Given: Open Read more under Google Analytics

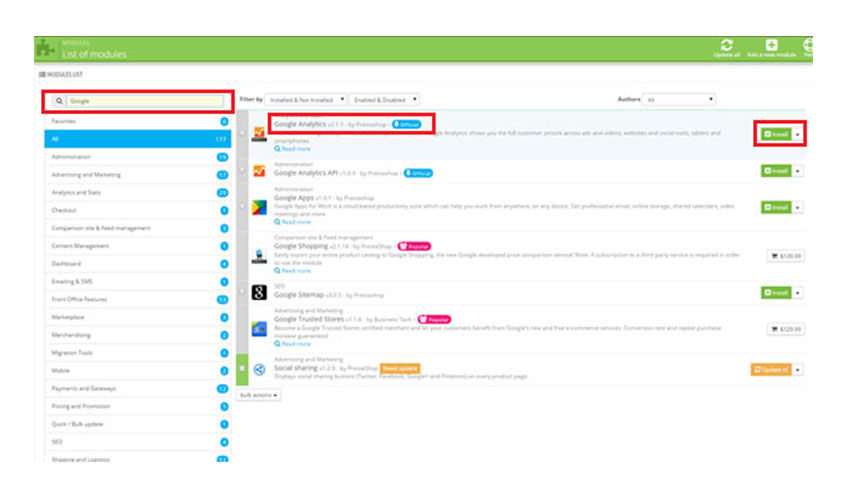Looking at the screenshot, I should pyautogui.click(x=292, y=149).
